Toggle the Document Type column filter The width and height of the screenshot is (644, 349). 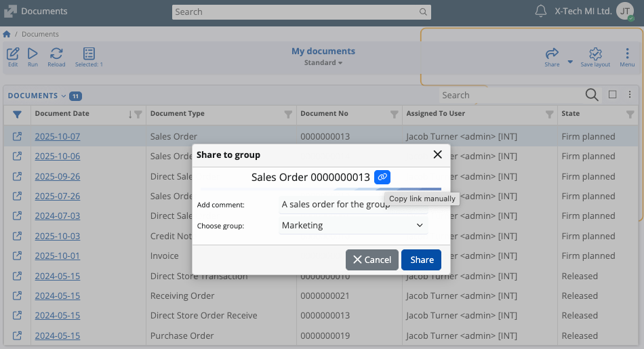[x=288, y=114]
